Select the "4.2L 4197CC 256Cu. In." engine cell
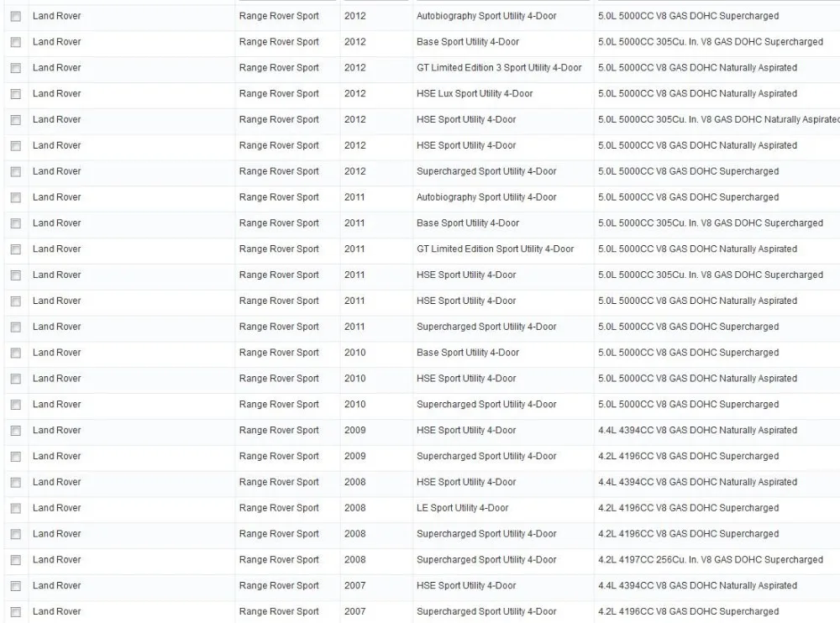Viewport: 840px width, 623px height. (x=711, y=560)
